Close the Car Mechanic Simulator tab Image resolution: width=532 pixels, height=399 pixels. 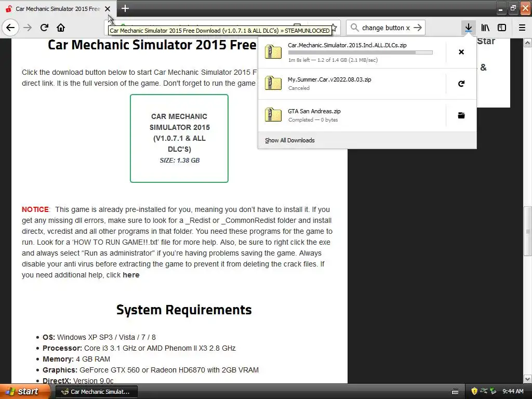[x=108, y=9]
